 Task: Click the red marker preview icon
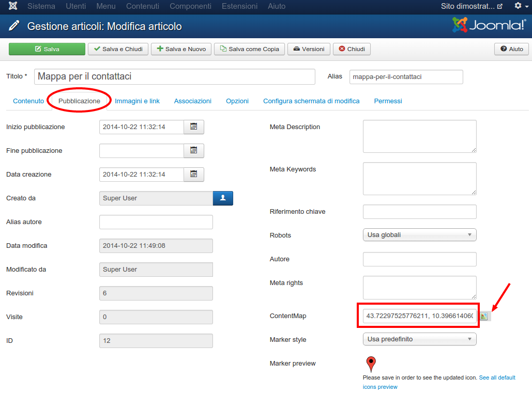coord(371,364)
